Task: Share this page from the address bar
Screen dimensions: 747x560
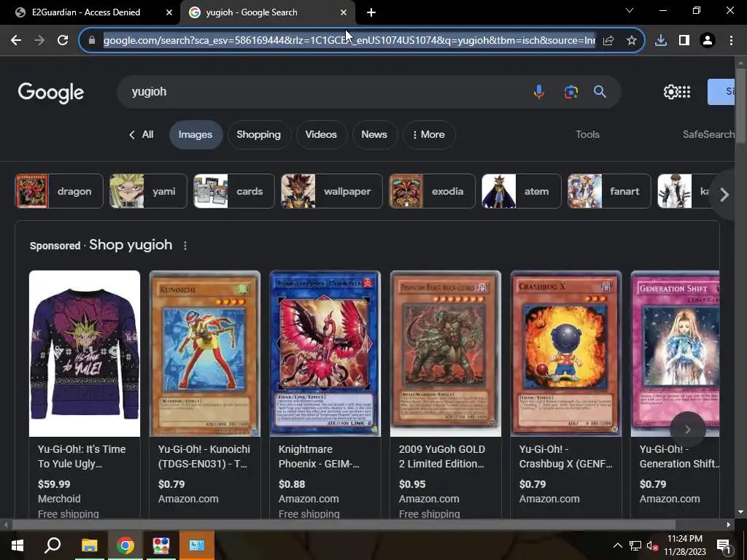Action: [608, 41]
